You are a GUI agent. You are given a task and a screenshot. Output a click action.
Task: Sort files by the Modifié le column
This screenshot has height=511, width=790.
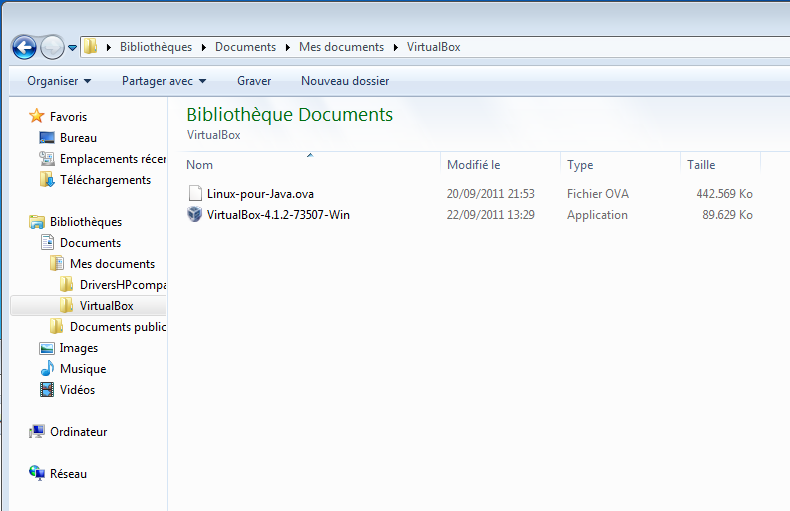tap(474, 165)
